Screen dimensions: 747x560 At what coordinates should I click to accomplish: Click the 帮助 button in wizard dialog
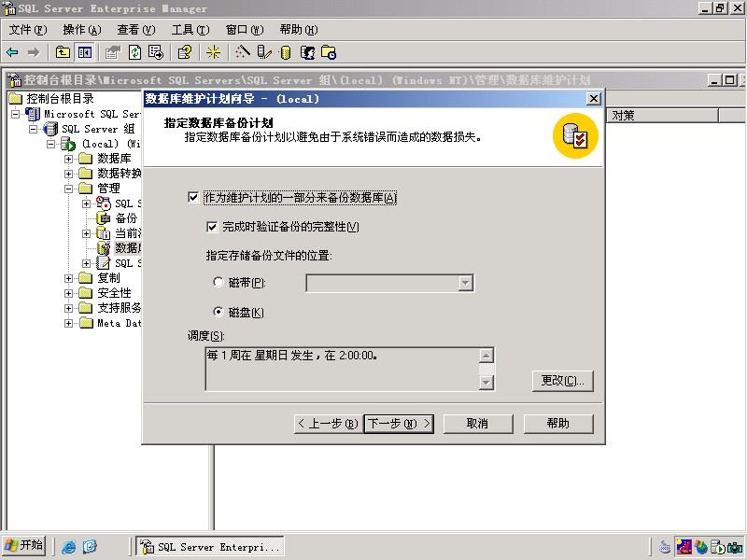coord(558,424)
